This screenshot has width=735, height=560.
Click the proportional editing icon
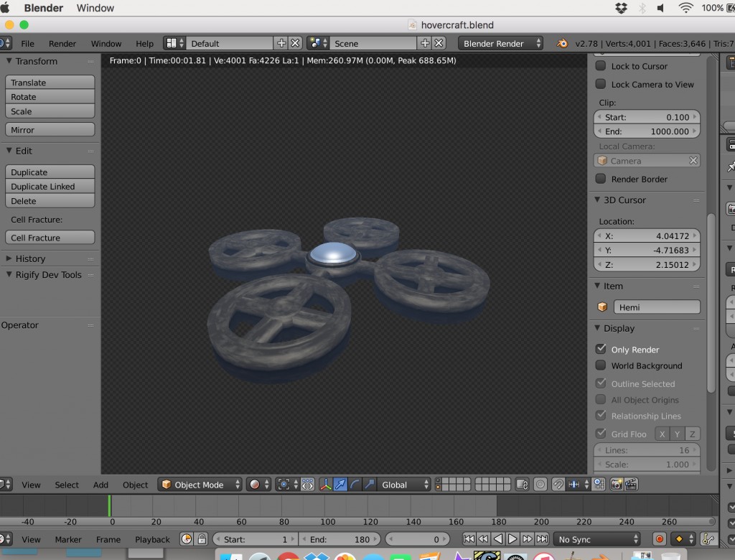[540, 485]
